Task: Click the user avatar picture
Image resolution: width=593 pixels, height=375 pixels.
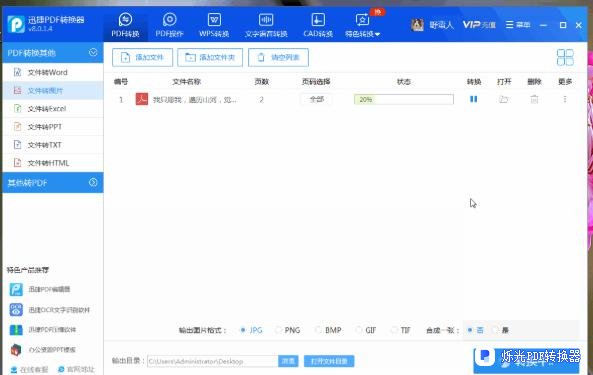Action: click(x=417, y=25)
